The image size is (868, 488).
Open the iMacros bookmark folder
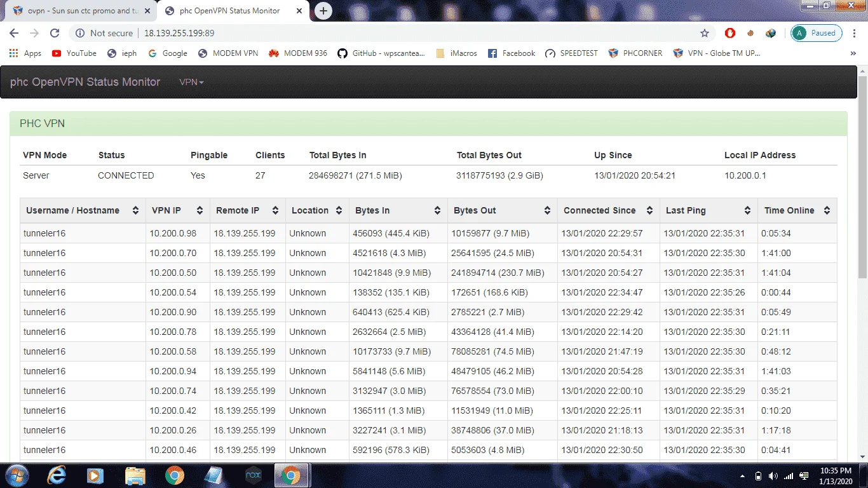tap(456, 53)
